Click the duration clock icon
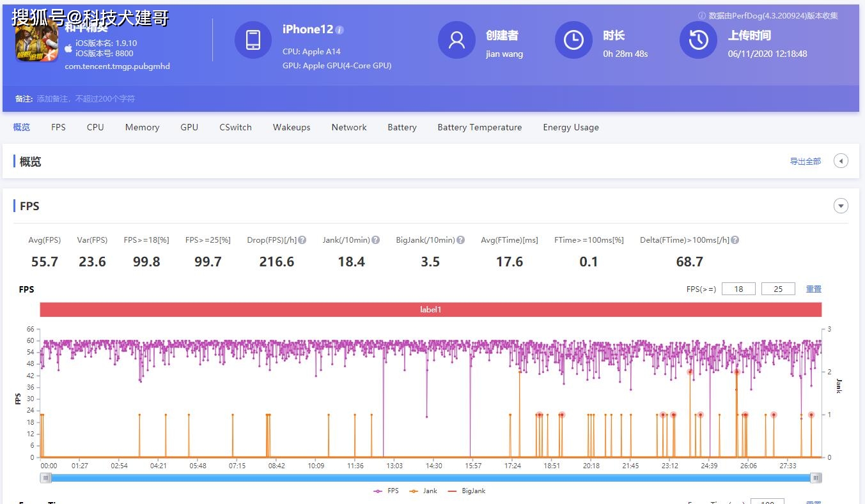This screenshot has width=865, height=504. point(573,40)
